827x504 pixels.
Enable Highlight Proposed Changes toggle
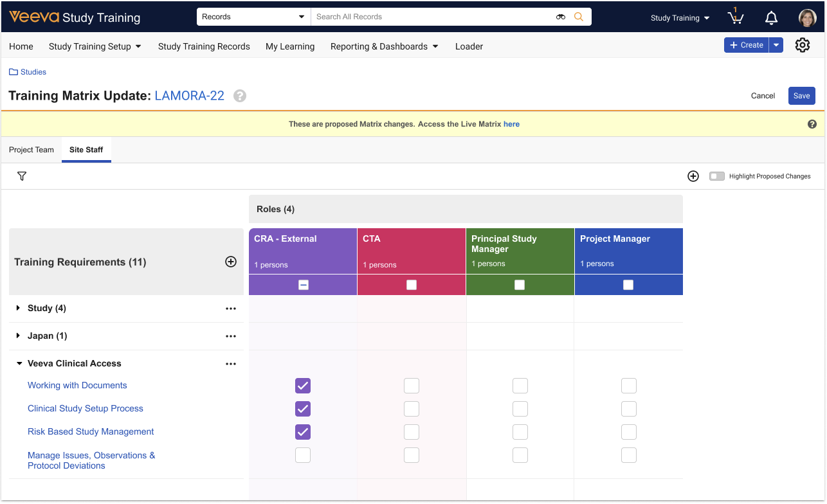coord(716,176)
